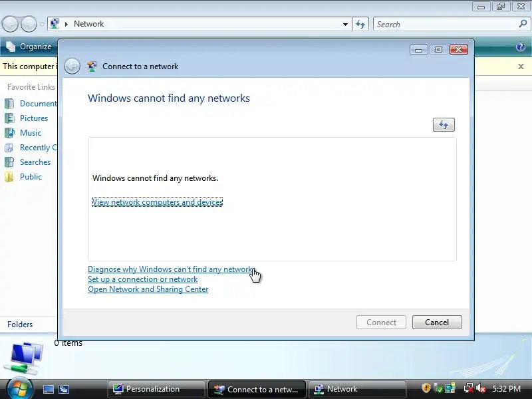Screen dimensions: 532x399
Task: Click the Documents folder icon in sidebar
Action: (x=9, y=104)
